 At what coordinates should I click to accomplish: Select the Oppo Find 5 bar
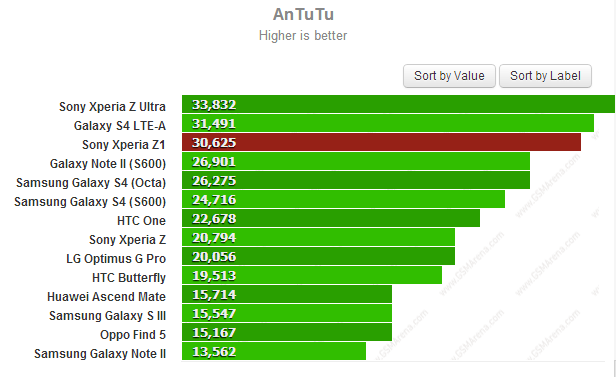click(287, 332)
